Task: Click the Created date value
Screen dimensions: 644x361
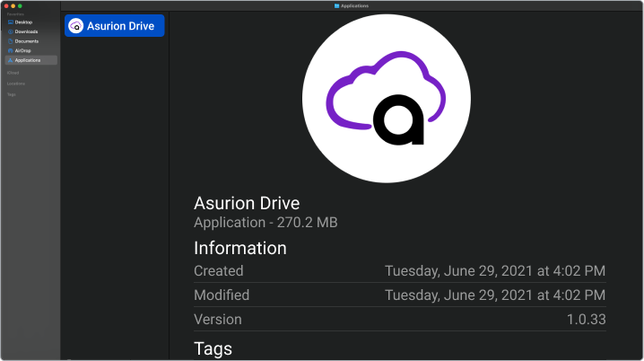Action: click(495, 271)
